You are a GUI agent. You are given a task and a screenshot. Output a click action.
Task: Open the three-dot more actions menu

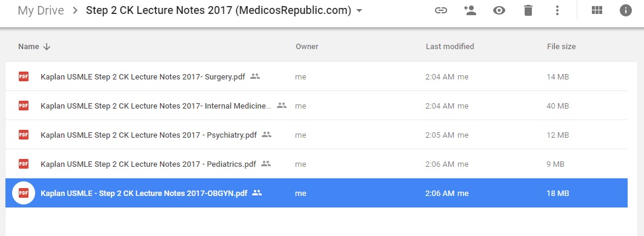(557, 10)
